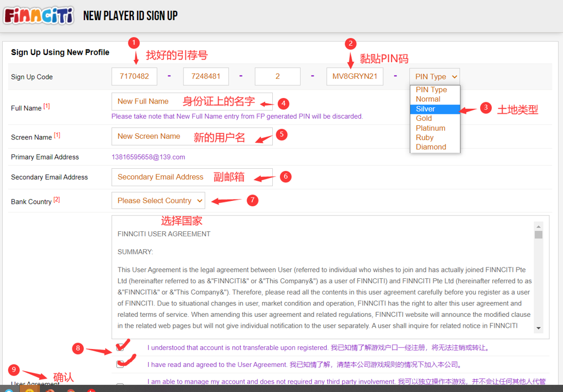Click 'I am able to manage my account' text
Viewport: 563px width, 392px height.
pyautogui.click(x=346, y=381)
